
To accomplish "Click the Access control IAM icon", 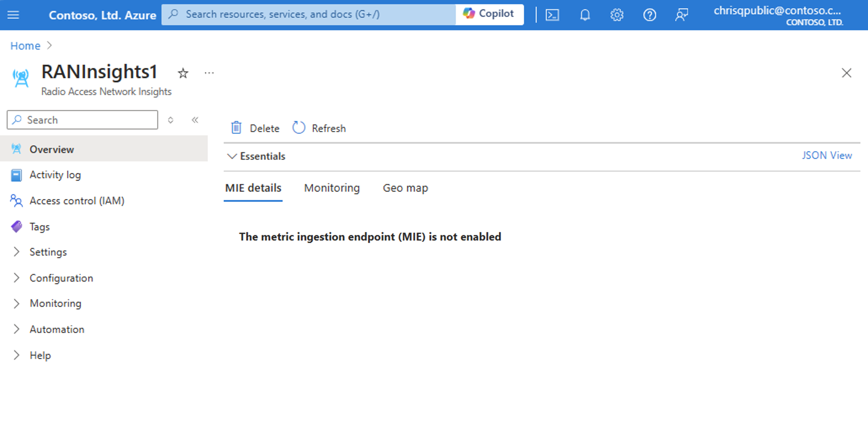I will (x=16, y=200).
